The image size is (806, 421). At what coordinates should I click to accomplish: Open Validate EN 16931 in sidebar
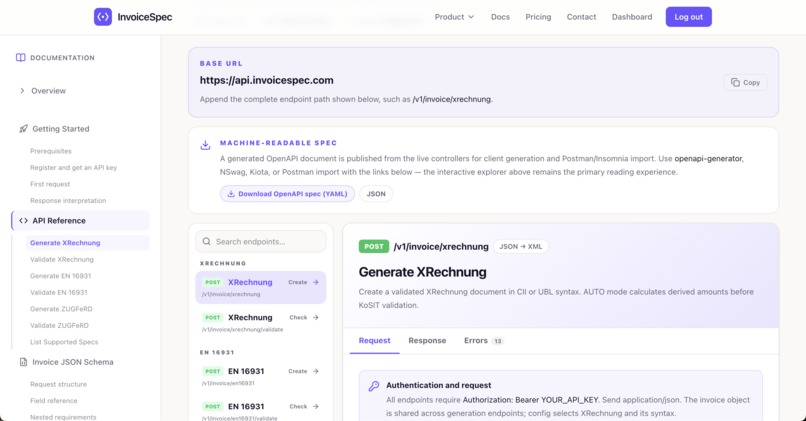click(59, 292)
